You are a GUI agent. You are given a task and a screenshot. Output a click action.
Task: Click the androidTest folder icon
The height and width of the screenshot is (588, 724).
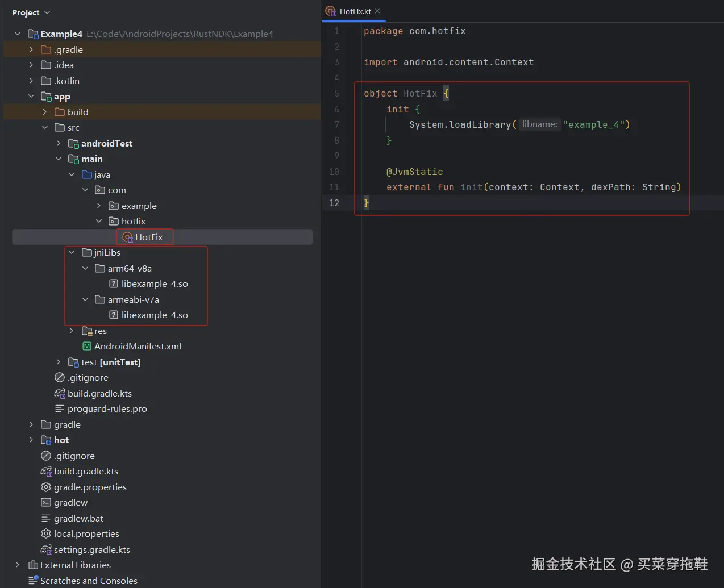[x=73, y=143]
